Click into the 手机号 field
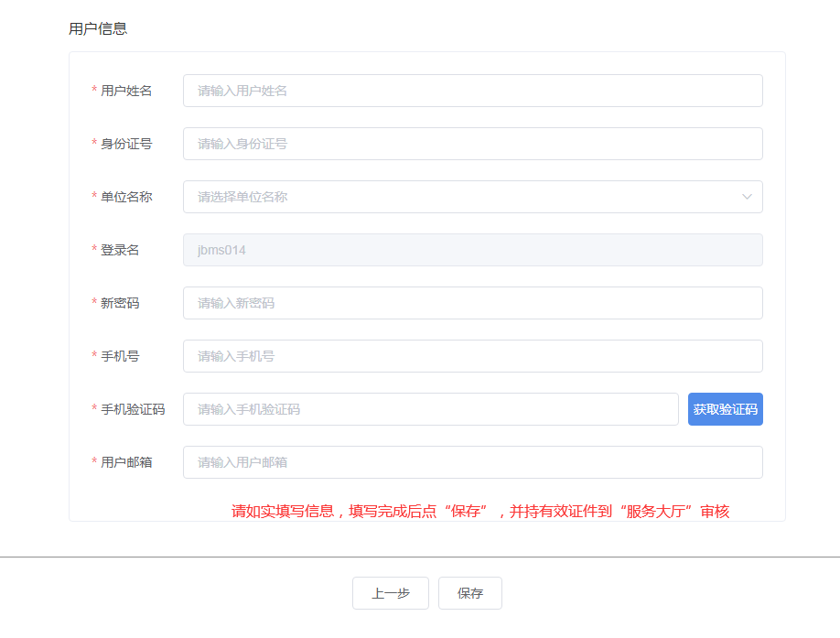This screenshot has height=638, width=840. tap(472, 356)
